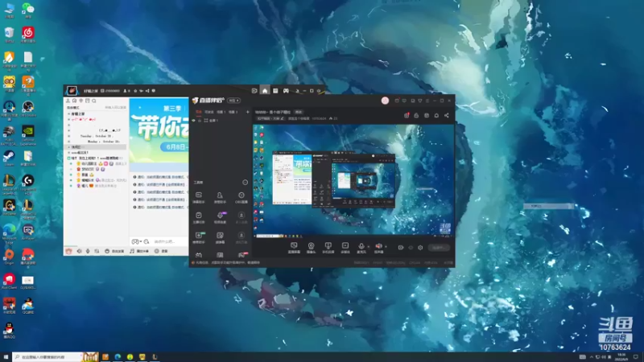Click the user avatar in the Douyu companion title bar
Screen dimensions: 644x362
[x=385, y=101]
